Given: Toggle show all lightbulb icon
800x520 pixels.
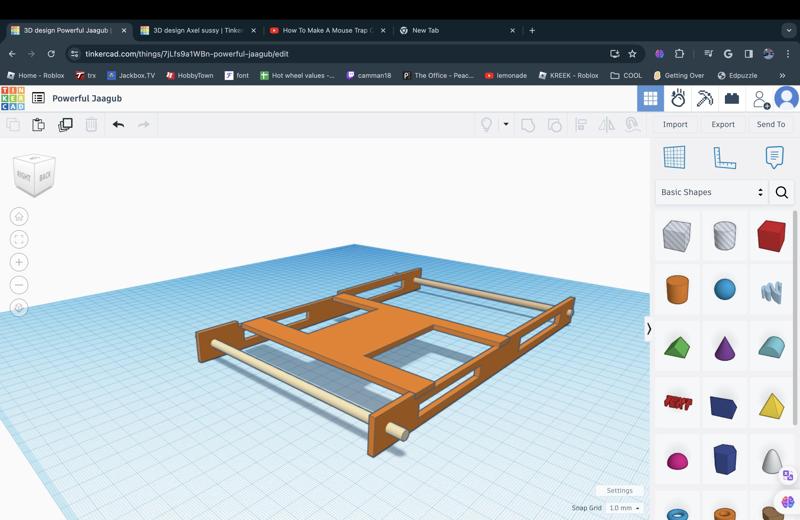Looking at the screenshot, I should point(486,125).
